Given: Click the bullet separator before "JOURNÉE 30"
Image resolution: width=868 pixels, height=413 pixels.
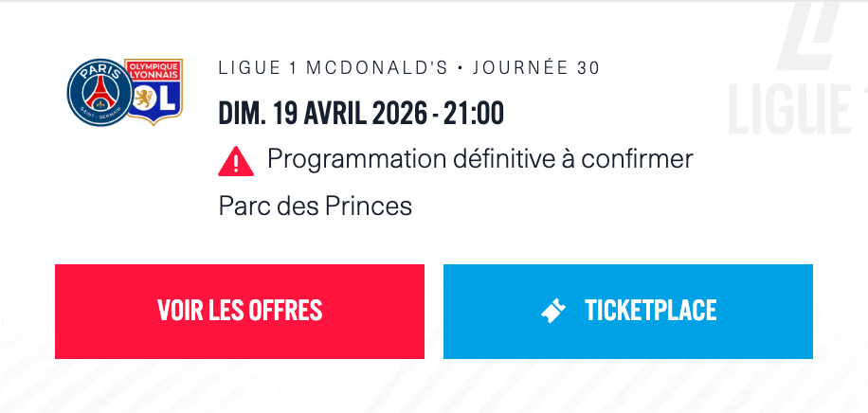Looking at the screenshot, I should pyautogui.click(x=460, y=68).
